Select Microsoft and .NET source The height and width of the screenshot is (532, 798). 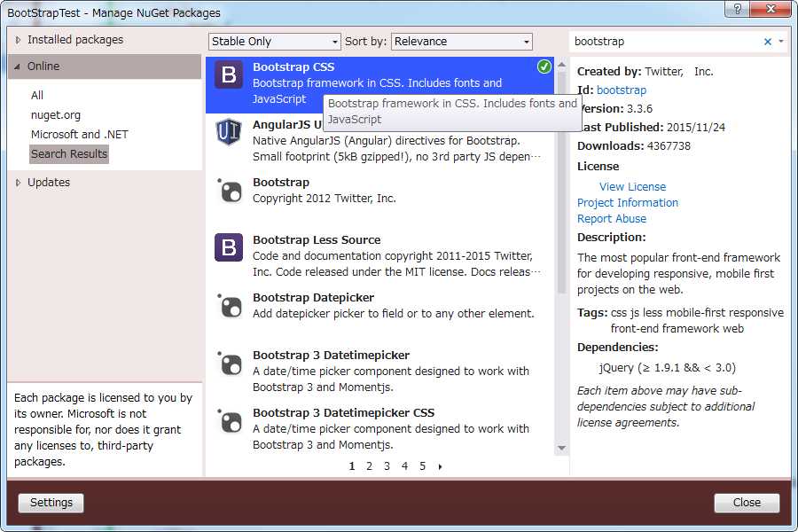[80, 135]
